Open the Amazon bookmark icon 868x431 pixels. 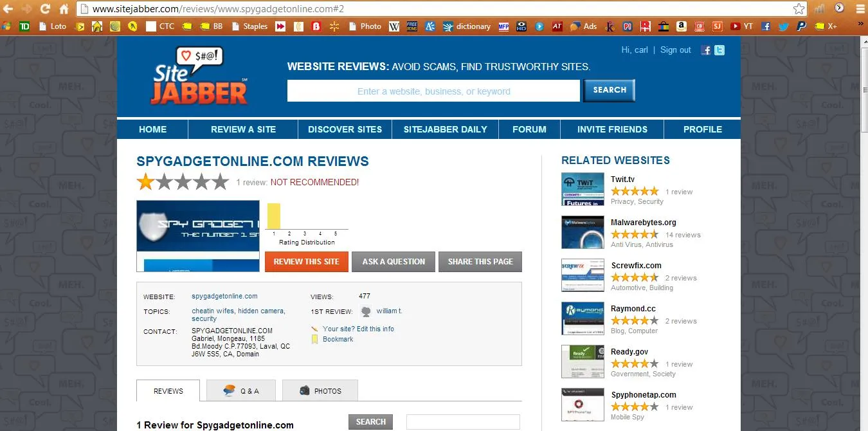pyautogui.click(x=682, y=26)
